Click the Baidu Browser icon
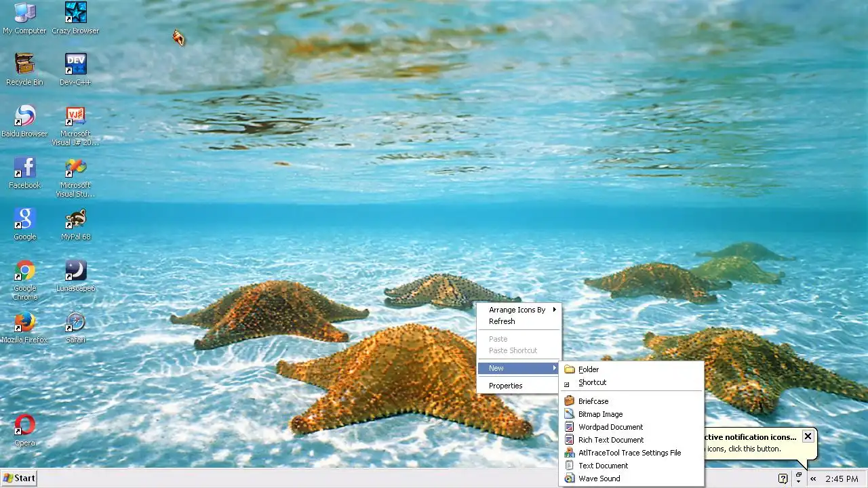This screenshot has width=868, height=488. 24,121
